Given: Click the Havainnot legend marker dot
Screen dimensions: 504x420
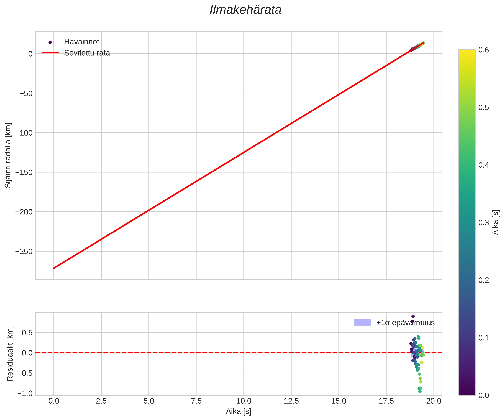Looking at the screenshot, I should (50, 42).
